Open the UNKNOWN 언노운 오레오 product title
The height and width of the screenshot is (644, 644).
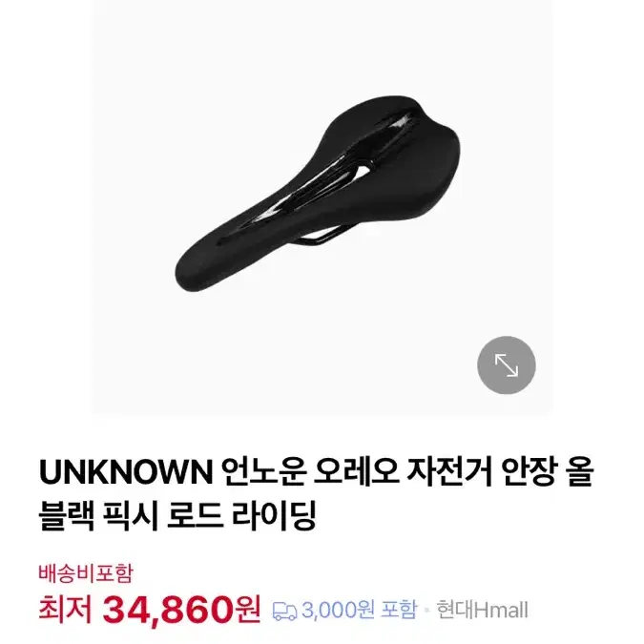coord(316,493)
